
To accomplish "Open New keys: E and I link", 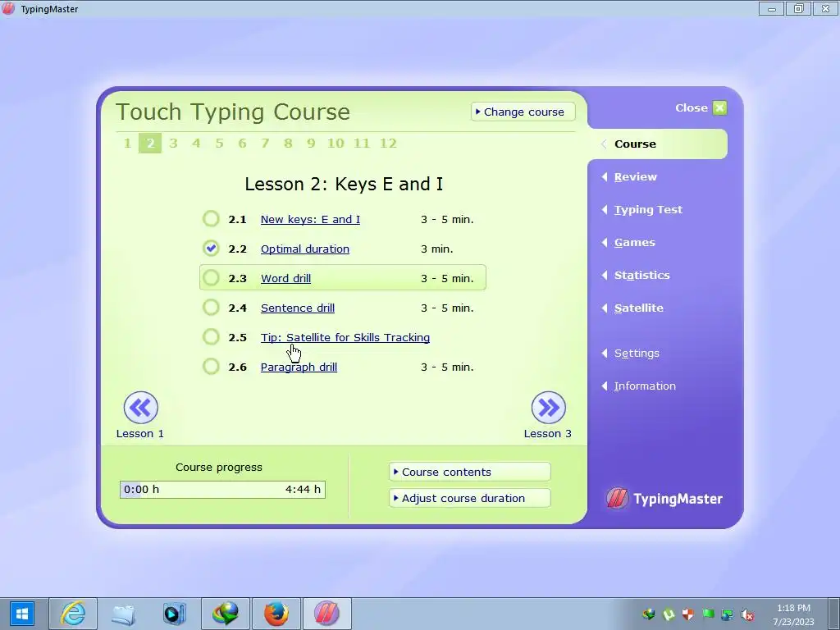I will pyautogui.click(x=310, y=219).
